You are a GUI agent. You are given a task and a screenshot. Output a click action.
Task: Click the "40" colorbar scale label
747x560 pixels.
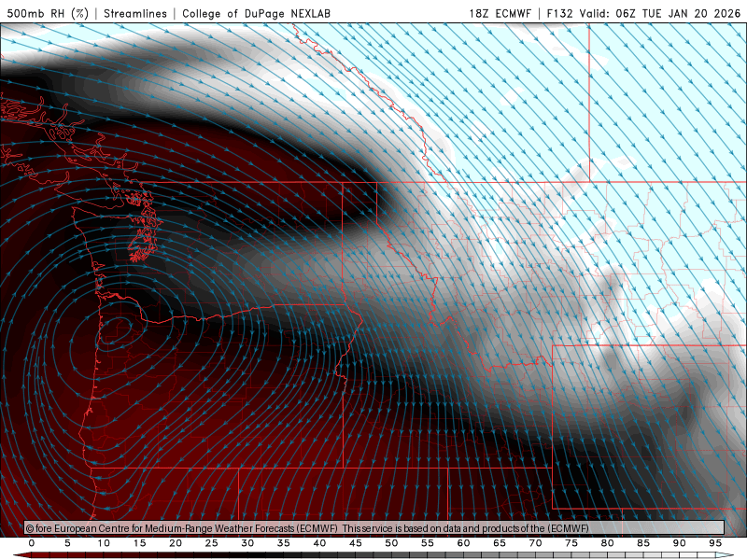click(319, 543)
